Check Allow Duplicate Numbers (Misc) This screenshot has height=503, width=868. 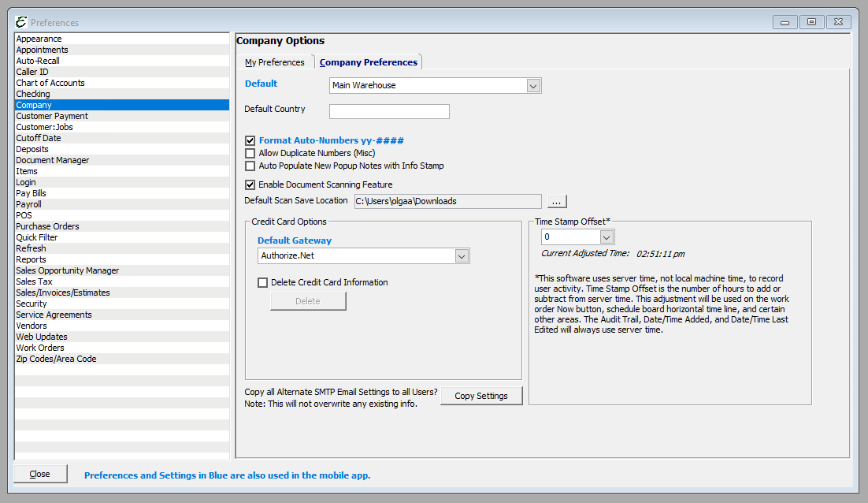(x=250, y=154)
